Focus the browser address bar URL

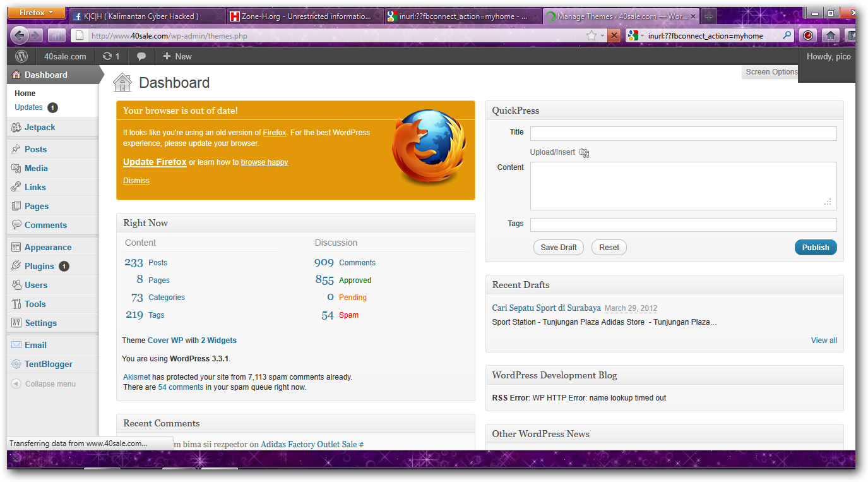pyautogui.click(x=335, y=36)
